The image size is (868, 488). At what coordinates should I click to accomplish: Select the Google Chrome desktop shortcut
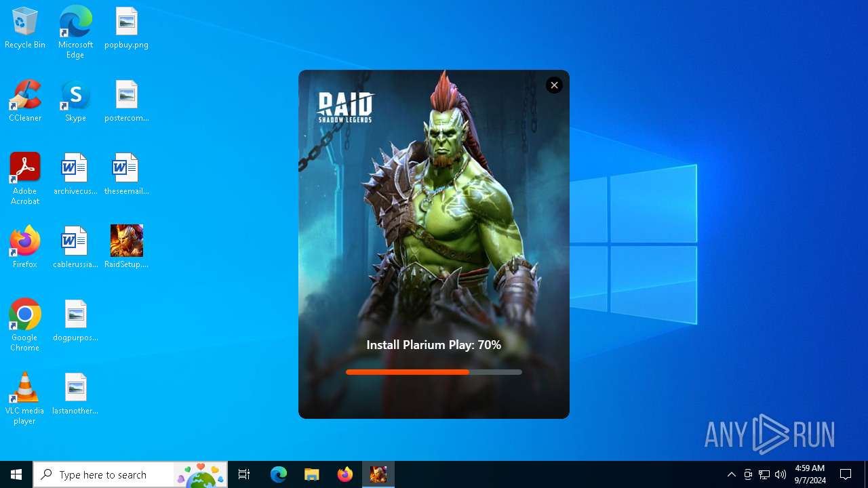25,325
